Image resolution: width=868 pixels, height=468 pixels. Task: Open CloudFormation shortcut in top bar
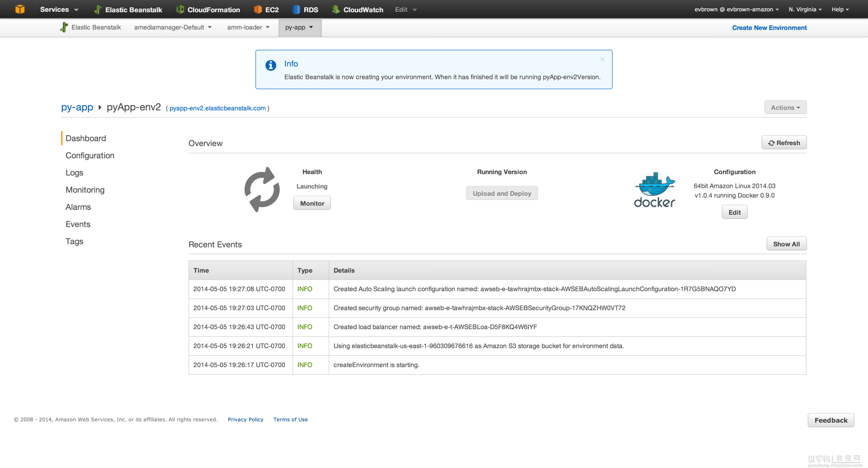[x=208, y=9]
